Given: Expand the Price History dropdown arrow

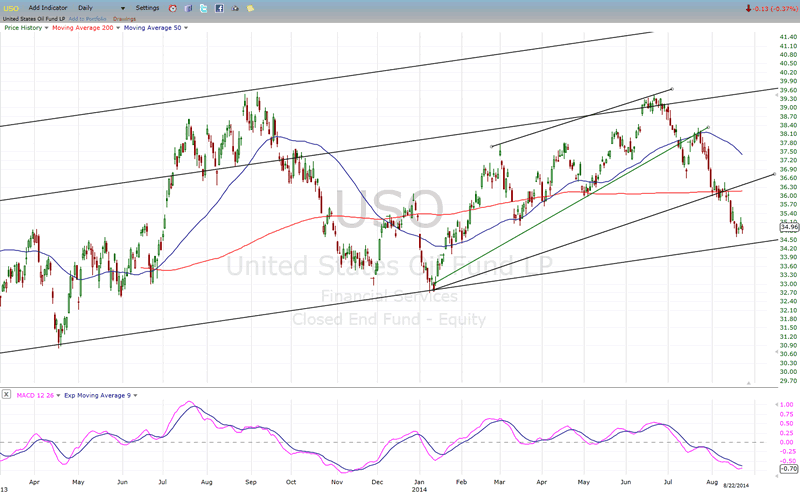Looking at the screenshot, I should [46, 28].
